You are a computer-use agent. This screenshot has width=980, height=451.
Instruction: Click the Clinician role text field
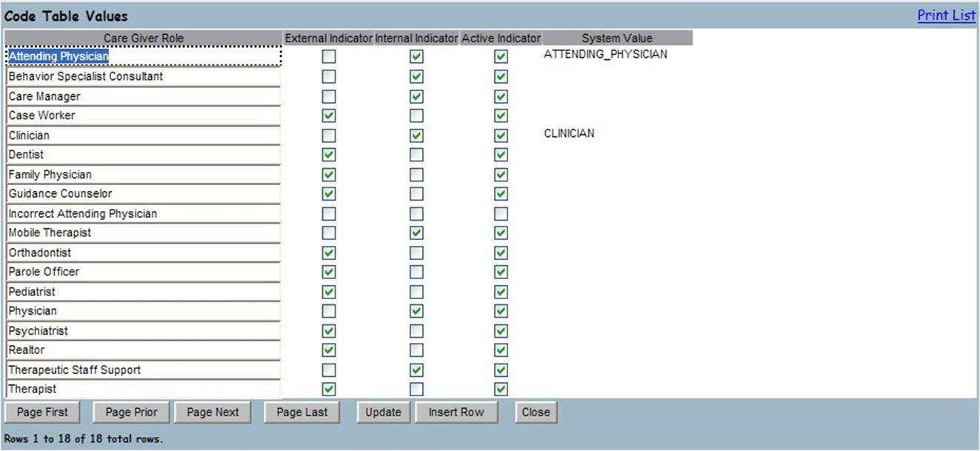[143, 135]
